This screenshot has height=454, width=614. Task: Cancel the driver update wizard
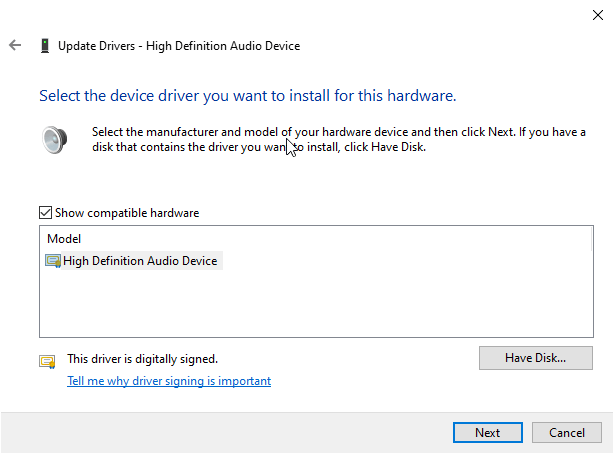coord(566,433)
